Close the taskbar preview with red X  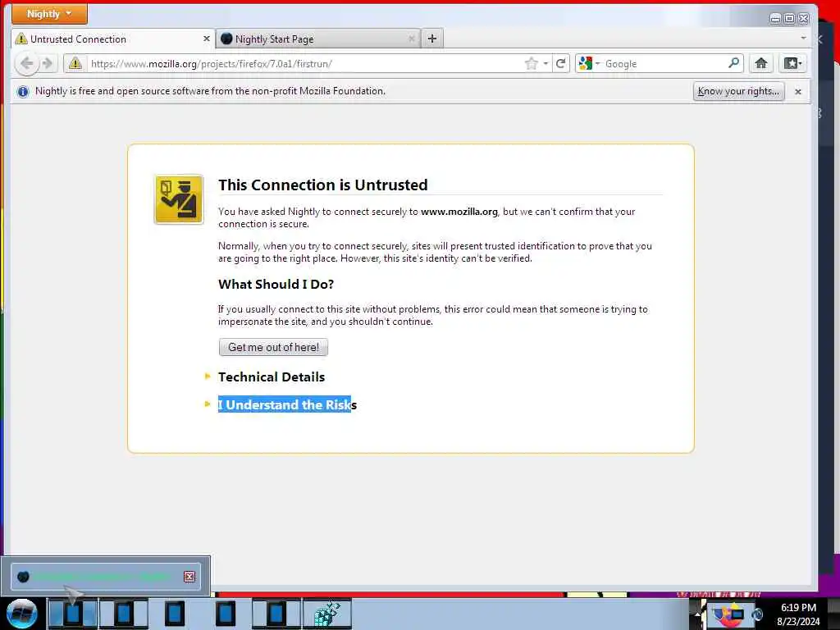189,577
